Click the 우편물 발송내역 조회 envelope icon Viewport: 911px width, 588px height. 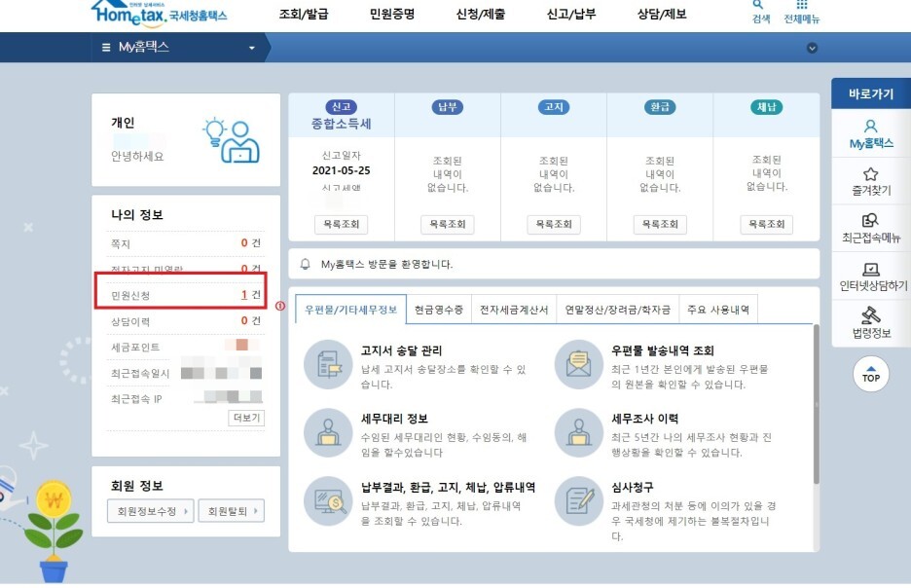click(579, 364)
